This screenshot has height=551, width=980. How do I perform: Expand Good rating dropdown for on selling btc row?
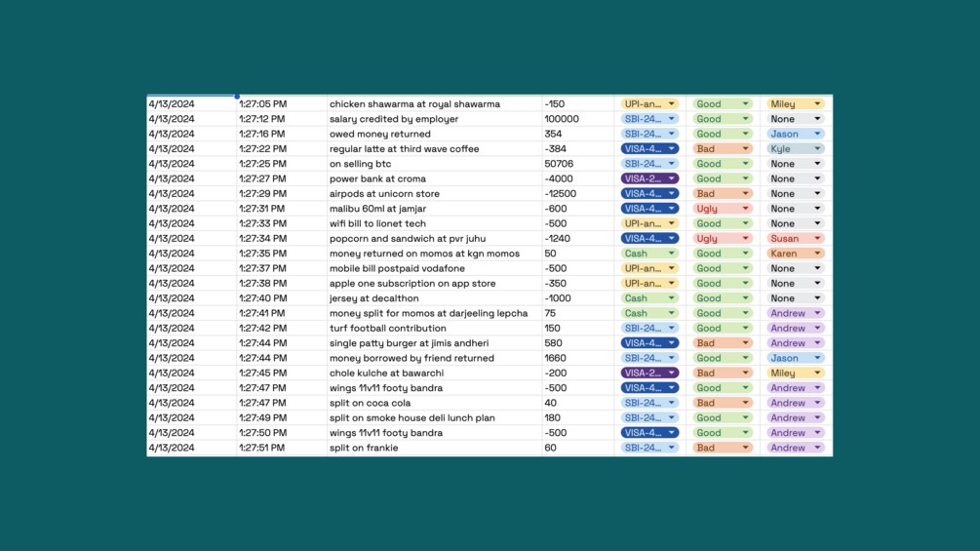tap(745, 164)
